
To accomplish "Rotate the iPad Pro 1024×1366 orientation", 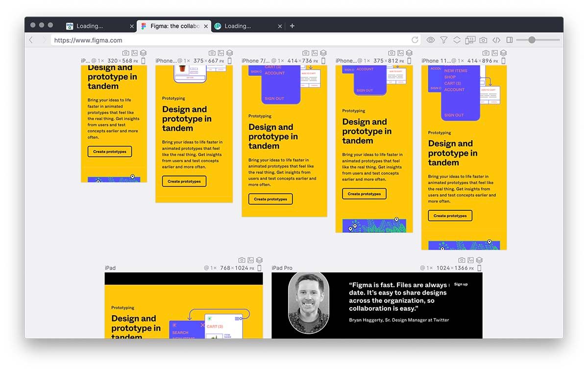I will [479, 268].
